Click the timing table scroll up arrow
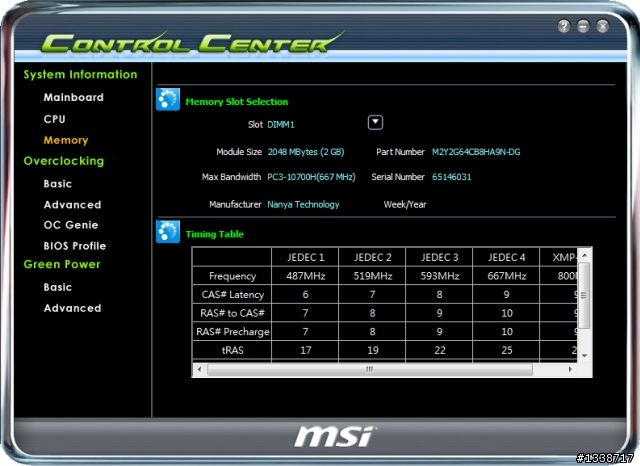This screenshot has width=640, height=466. click(584, 255)
